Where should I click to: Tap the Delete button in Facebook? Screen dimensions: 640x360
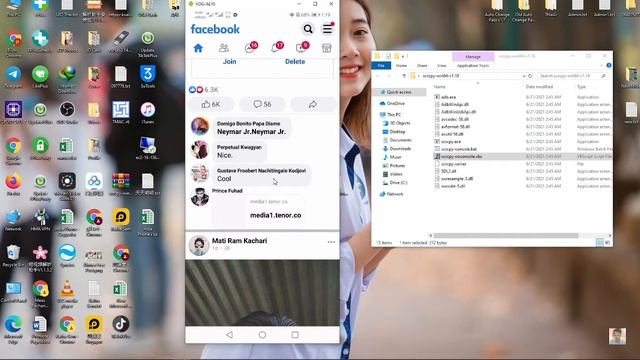(x=295, y=62)
